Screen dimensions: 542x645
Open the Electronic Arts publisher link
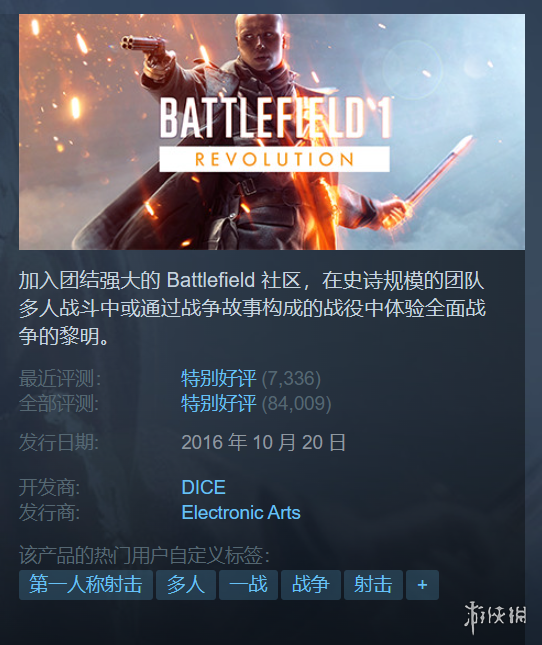pyautogui.click(x=241, y=513)
